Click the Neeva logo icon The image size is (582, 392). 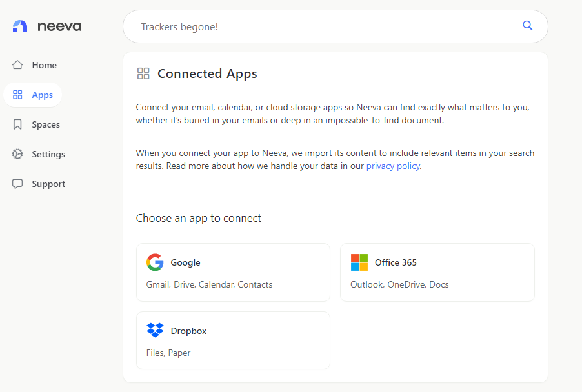coord(20,26)
